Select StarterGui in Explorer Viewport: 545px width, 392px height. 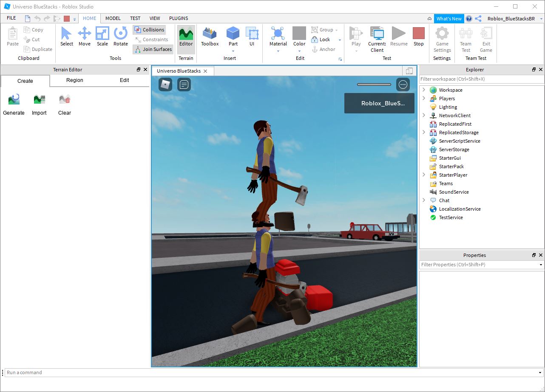pyautogui.click(x=450, y=158)
